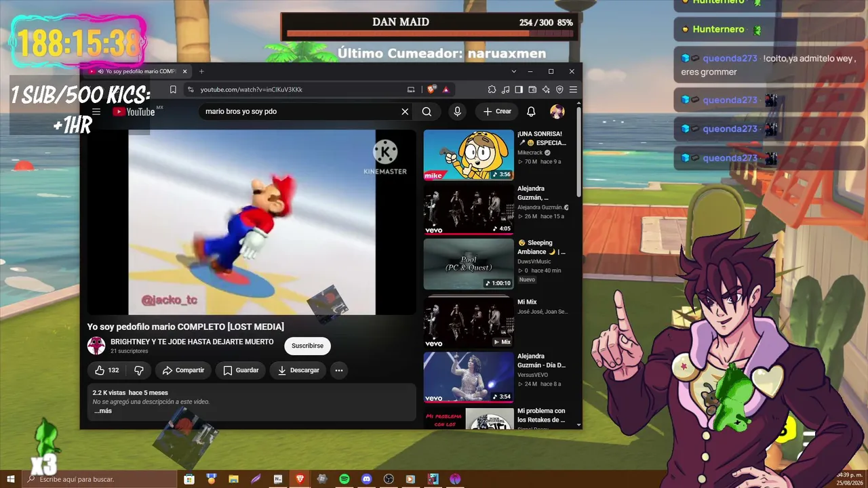Open the Alejandra Guzmán 4:05 video thumbnail
The height and width of the screenshot is (488, 868).
[469, 209]
